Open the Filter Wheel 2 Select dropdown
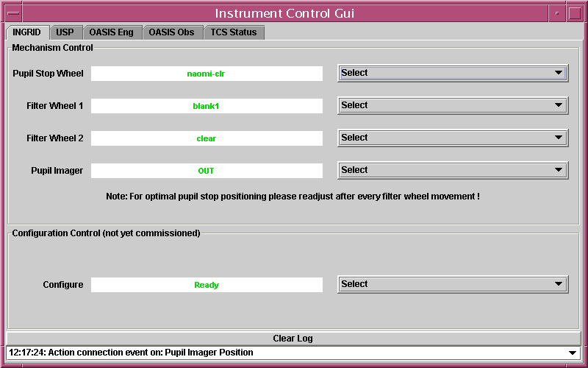This screenshot has width=588, height=368. point(453,138)
